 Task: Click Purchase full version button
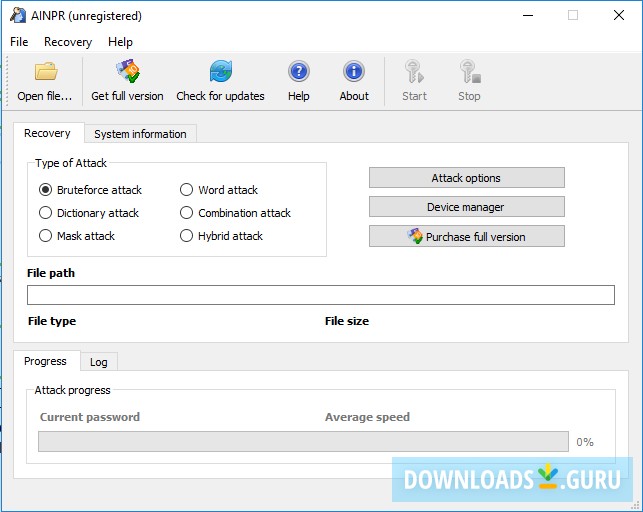click(x=467, y=237)
